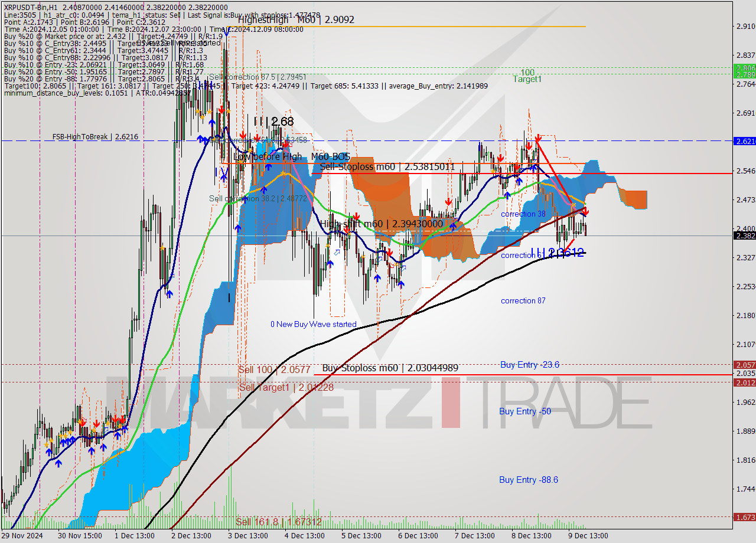
Task: Select the '0 New Buy Wave started' text
Action: tap(314, 325)
